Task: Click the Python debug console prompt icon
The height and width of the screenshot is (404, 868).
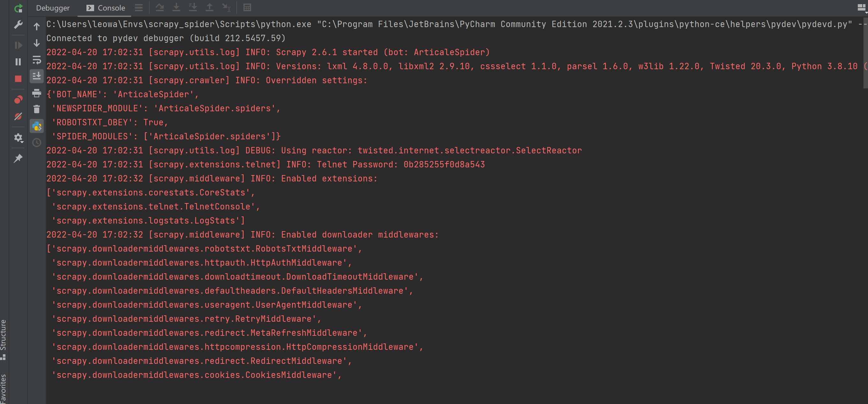Action: click(x=36, y=126)
